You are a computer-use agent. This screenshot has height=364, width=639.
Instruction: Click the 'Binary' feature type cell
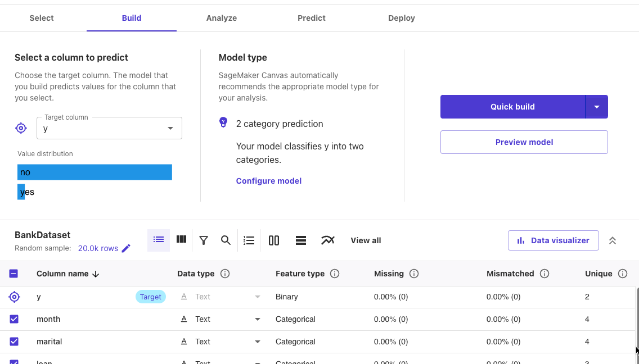287,297
